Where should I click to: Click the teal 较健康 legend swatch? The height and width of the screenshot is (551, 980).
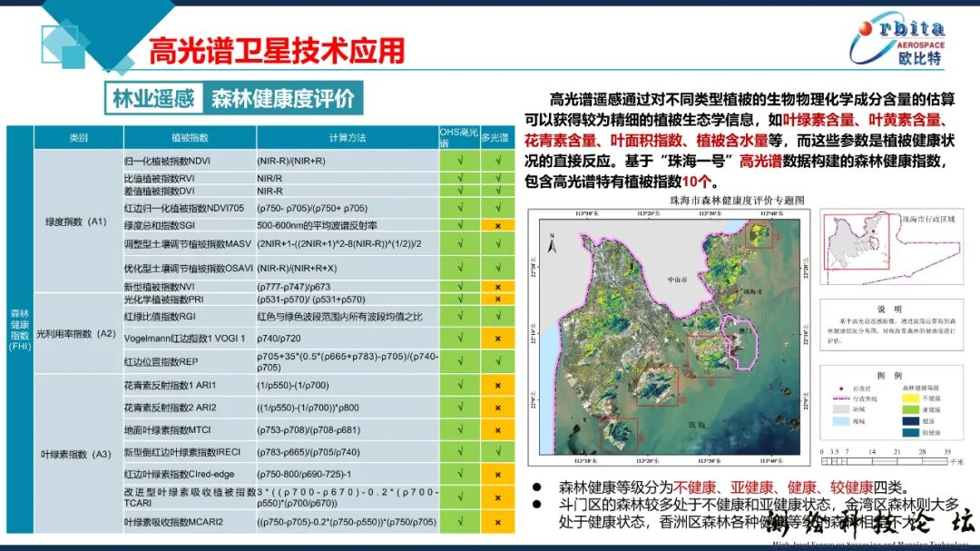pyautogui.click(x=911, y=432)
